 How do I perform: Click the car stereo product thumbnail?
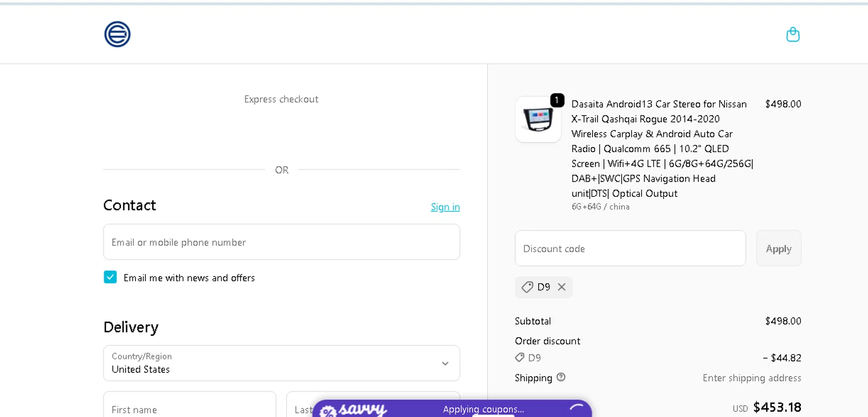[538, 119]
